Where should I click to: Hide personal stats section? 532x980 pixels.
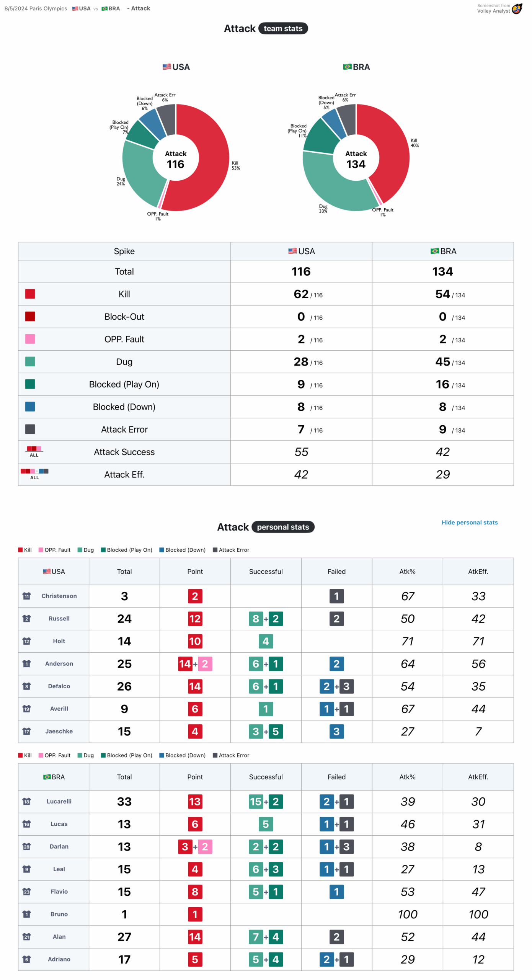click(x=469, y=523)
